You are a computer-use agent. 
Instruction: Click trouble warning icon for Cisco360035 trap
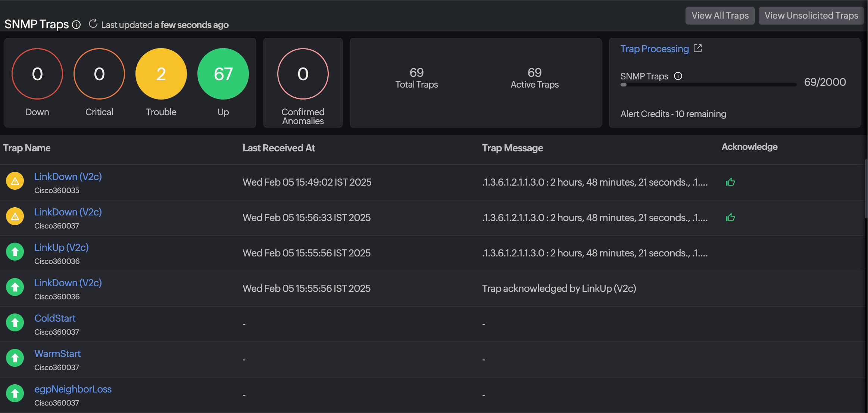click(15, 181)
